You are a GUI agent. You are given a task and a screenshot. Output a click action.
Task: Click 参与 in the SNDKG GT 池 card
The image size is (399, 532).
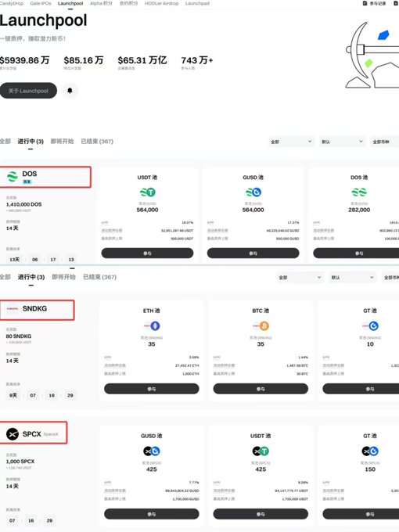pos(361,389)
